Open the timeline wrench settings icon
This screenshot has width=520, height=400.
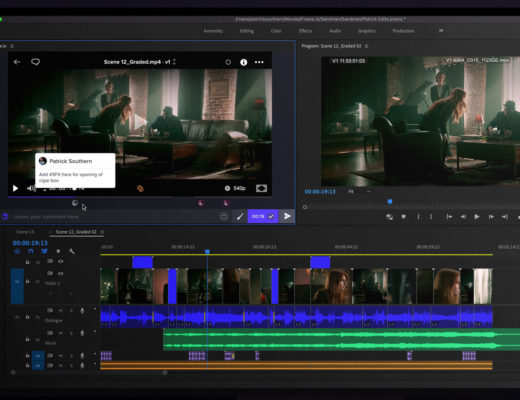point(71,251)
